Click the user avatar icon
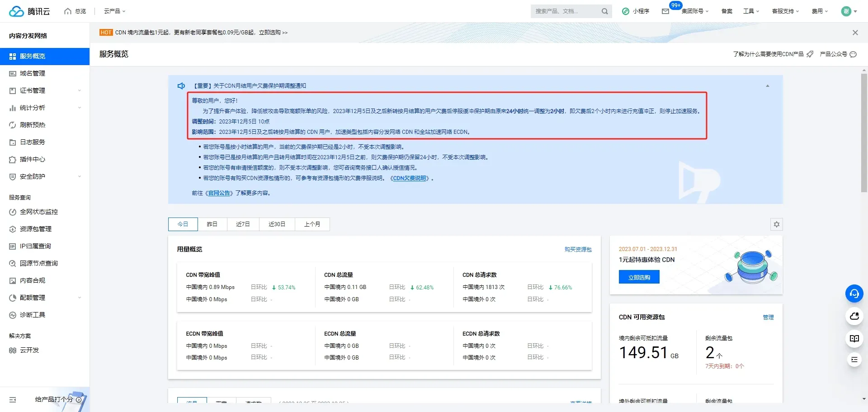 [846, 11]
